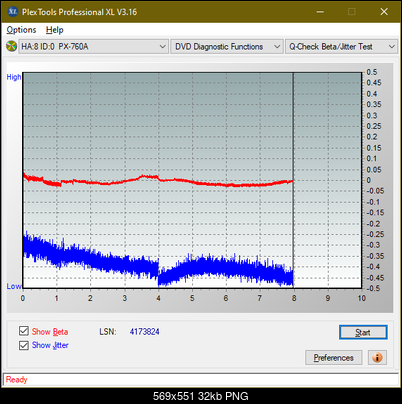Expand the DVD Diagnostic Functions dropdown

tap(227, 47)
